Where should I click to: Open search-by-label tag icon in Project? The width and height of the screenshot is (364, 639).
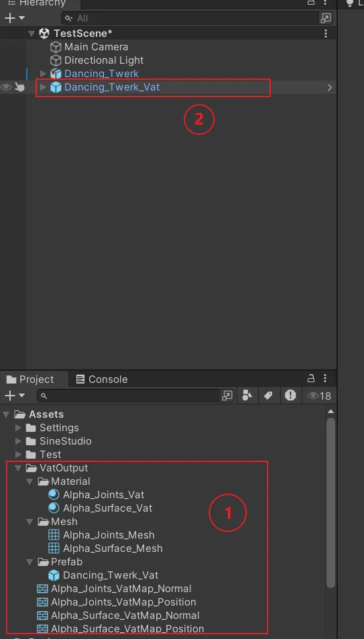(268, 396)
